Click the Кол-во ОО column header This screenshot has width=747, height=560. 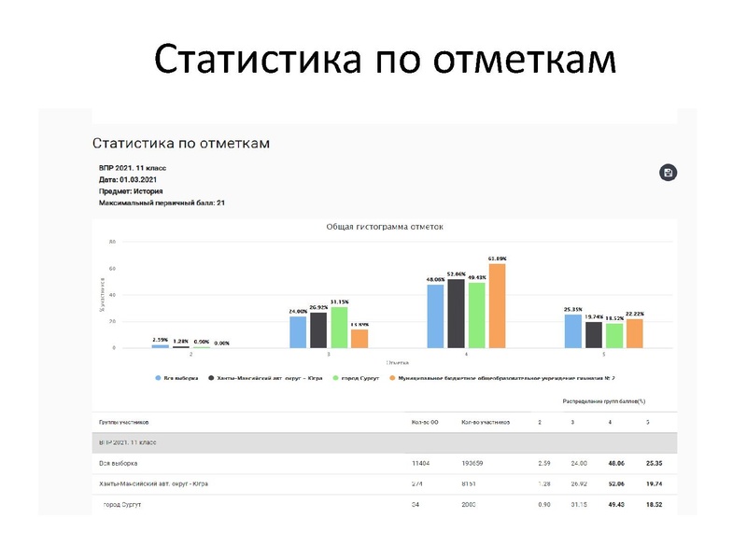tap(423, 422)
